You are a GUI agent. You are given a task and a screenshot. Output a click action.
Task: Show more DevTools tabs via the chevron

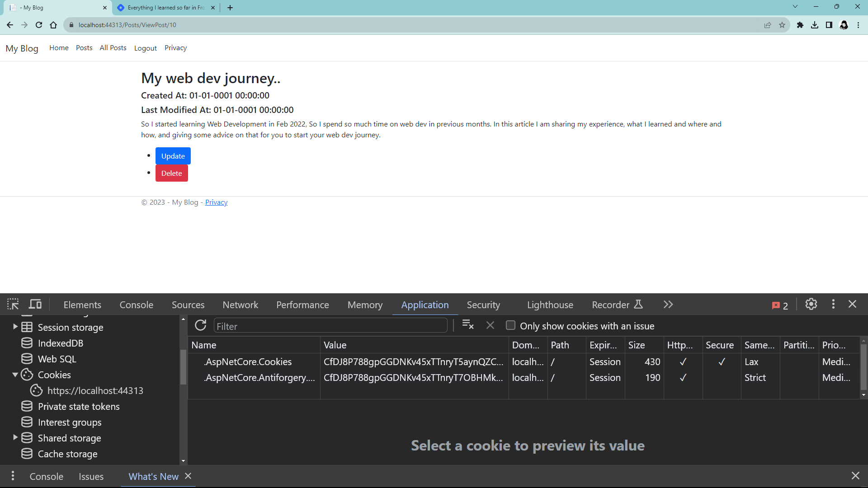[668, 305]
